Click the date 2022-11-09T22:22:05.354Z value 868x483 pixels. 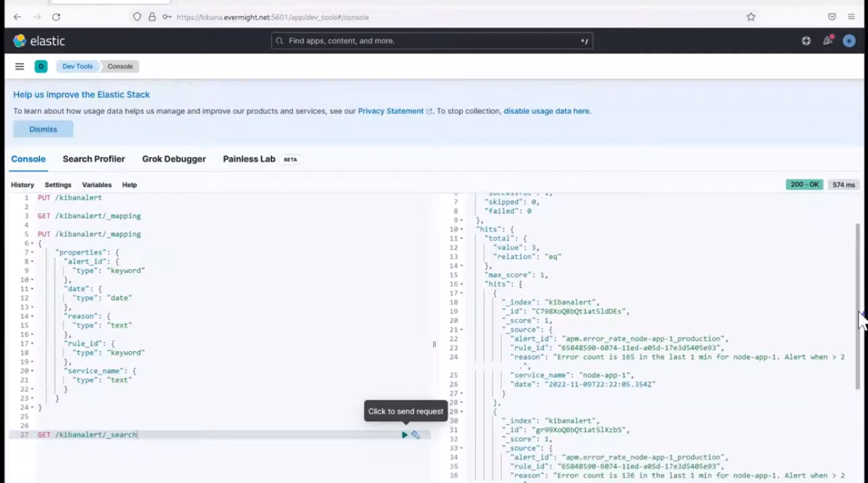pos(599,384)
